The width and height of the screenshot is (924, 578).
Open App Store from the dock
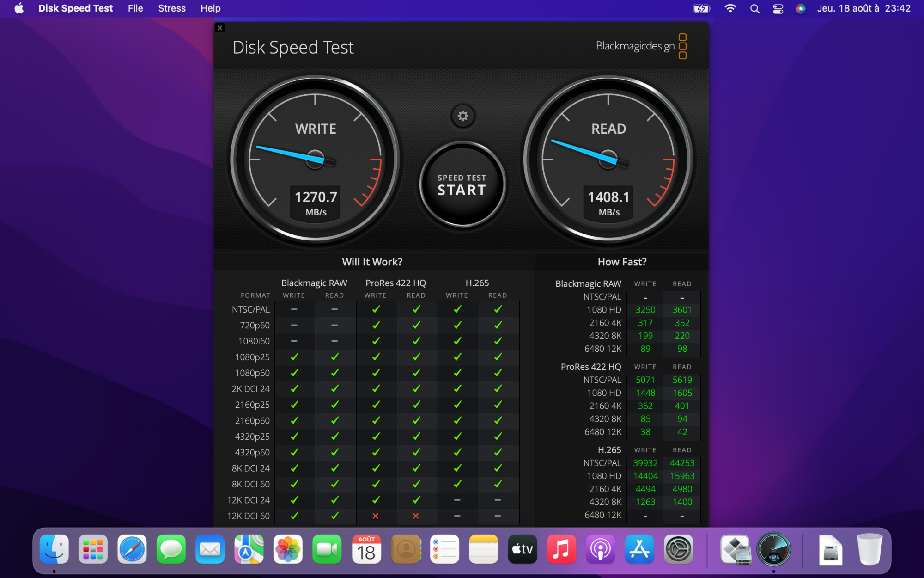click(x=639, y=549)
